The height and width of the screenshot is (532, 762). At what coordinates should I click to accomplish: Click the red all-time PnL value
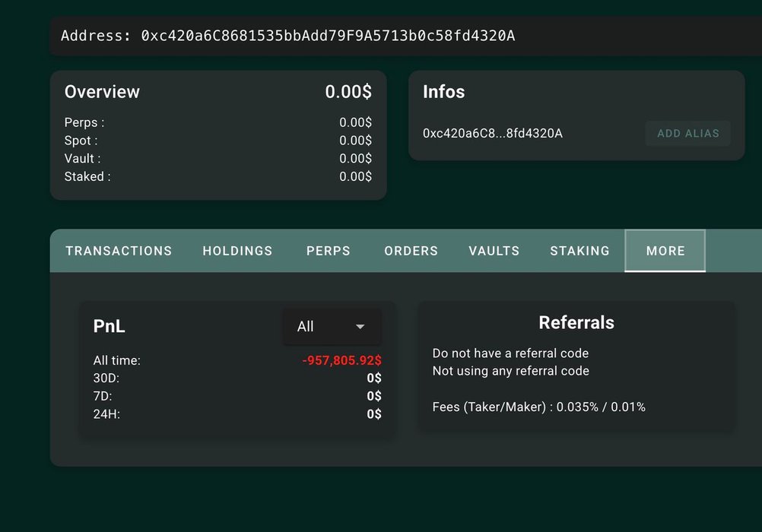click(x=341, y=360)
